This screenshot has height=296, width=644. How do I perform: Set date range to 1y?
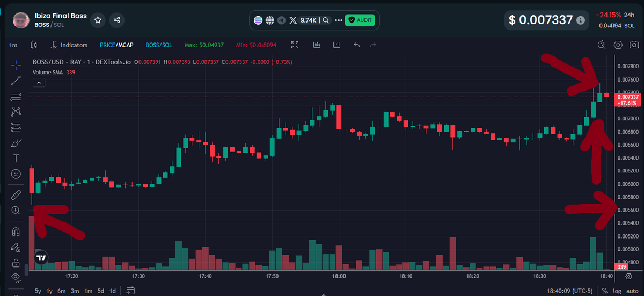50,291
